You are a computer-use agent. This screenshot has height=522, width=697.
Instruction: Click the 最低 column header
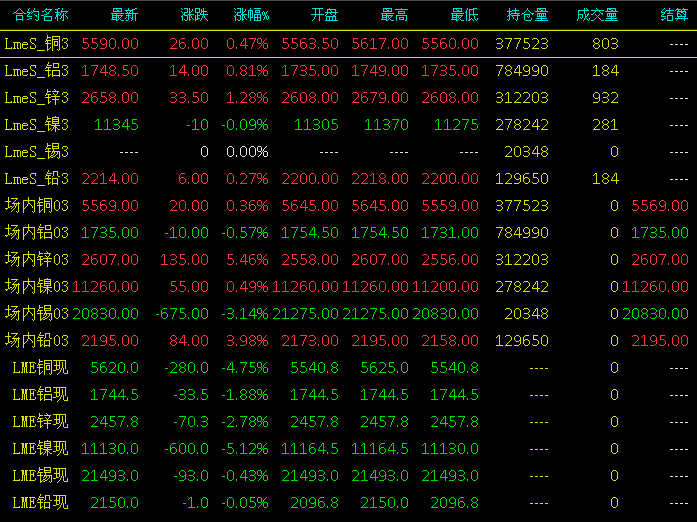[464, 15]
